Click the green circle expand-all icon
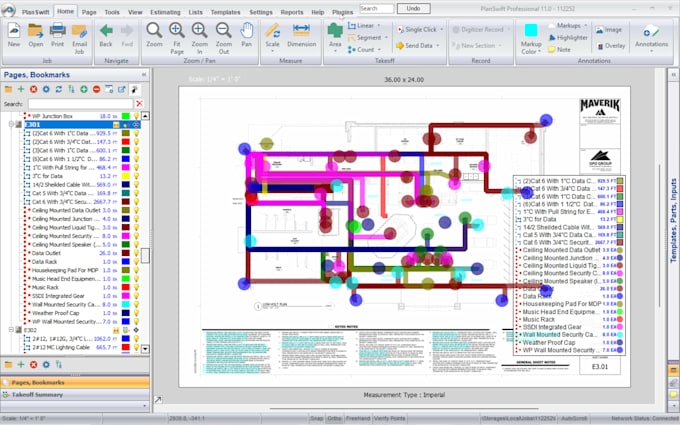 (x=84, y=89)
